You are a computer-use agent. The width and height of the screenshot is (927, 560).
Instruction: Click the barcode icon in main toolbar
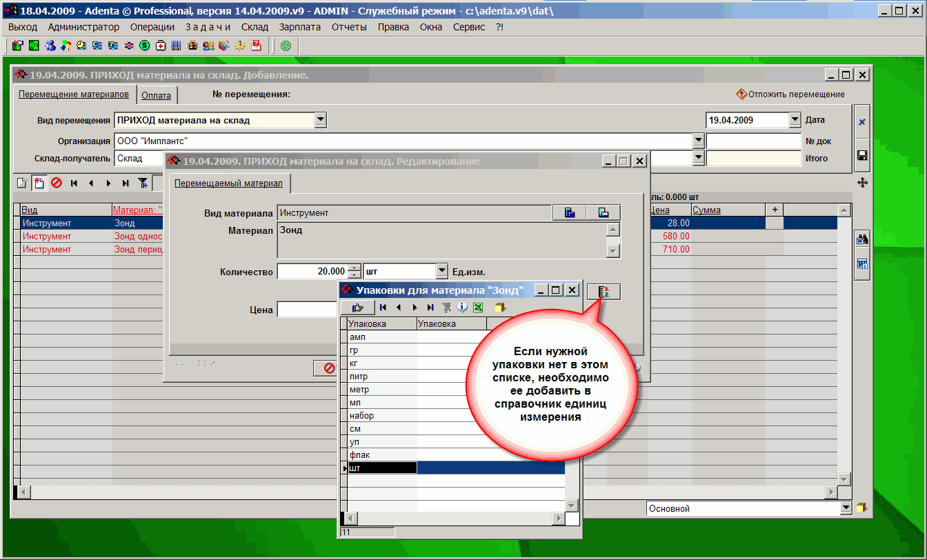(x=177, y=46)
